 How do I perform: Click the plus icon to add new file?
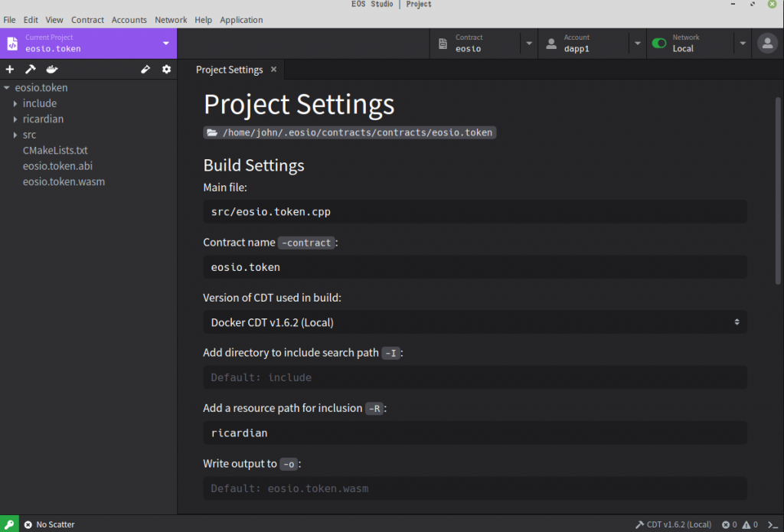point(10,70)
